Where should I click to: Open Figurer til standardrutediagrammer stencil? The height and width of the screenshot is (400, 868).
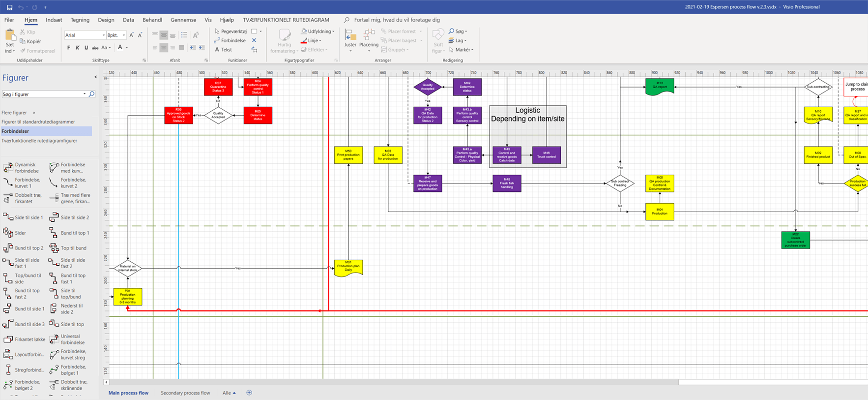(38, 122)
